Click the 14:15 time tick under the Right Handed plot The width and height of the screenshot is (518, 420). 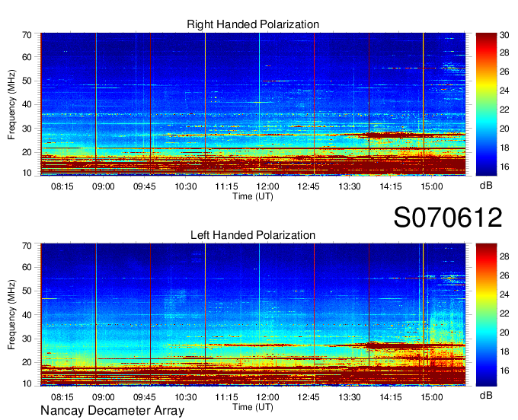tap(391, 186)
